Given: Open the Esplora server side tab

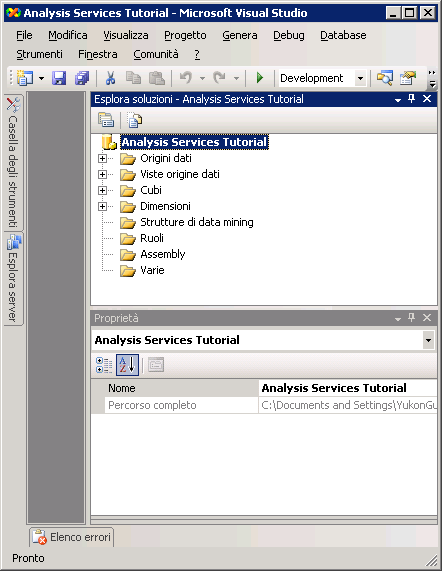Looking at the screenshot, I should click(x=13, y=279).
